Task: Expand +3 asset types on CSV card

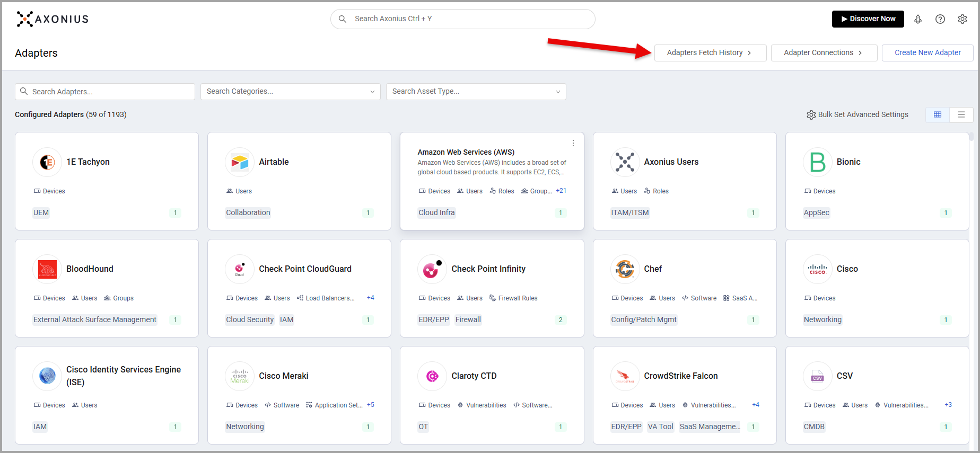Action: 948,405
